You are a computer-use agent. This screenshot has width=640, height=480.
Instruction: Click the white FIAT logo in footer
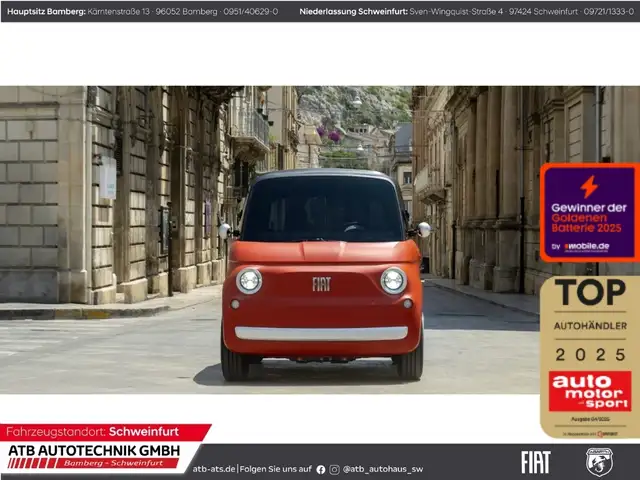tap(536, 462)
